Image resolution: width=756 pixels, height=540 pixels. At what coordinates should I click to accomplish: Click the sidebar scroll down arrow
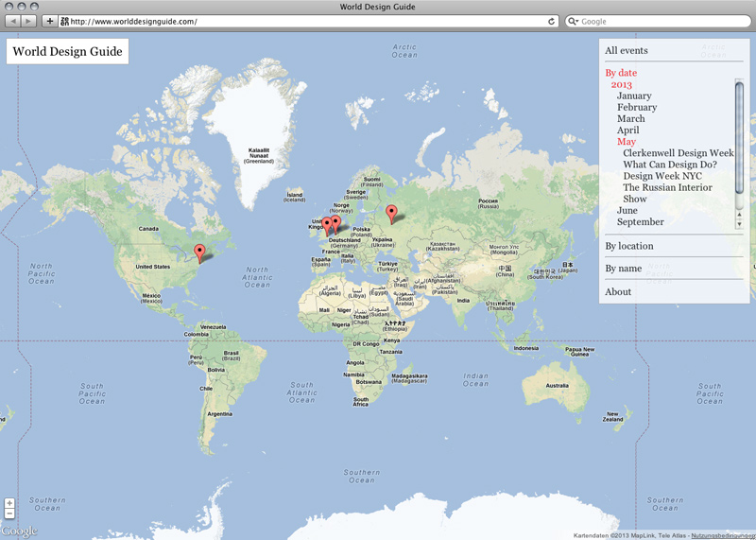[739, 223]
